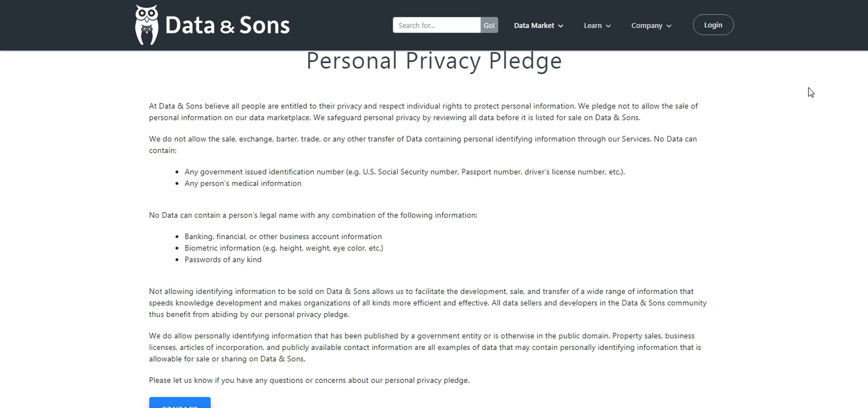
Task: Open the Learn menu
Action: [592, 26]
